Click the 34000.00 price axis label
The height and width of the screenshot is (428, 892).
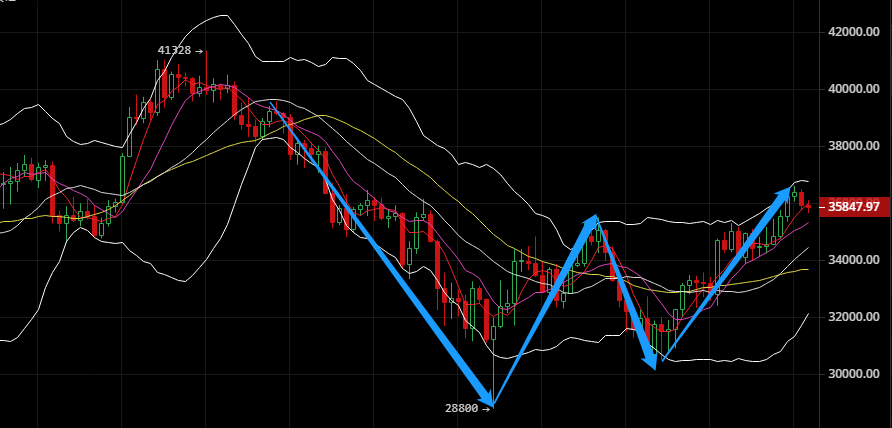tap(853, 260)
